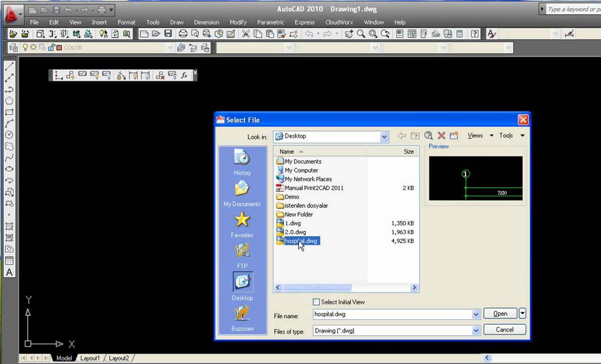Open the Express menu
The height and width of the screenshot is (364, 601).
[305, 22]
